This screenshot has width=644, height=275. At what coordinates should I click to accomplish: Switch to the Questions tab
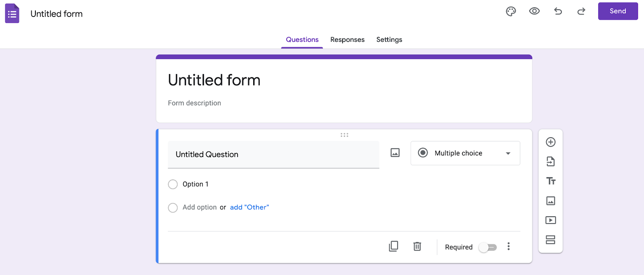pos(302,39)
